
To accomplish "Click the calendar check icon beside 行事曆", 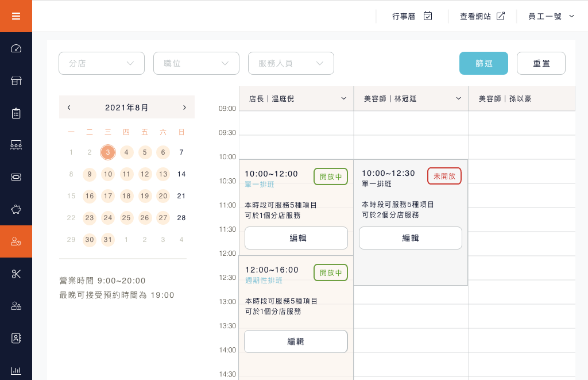I will click(x=427, y=16).
